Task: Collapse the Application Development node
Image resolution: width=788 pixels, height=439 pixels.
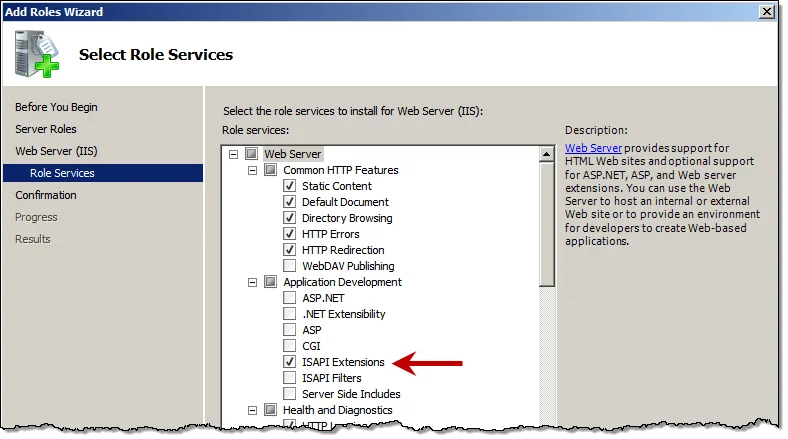Action: tap(252, 282)
